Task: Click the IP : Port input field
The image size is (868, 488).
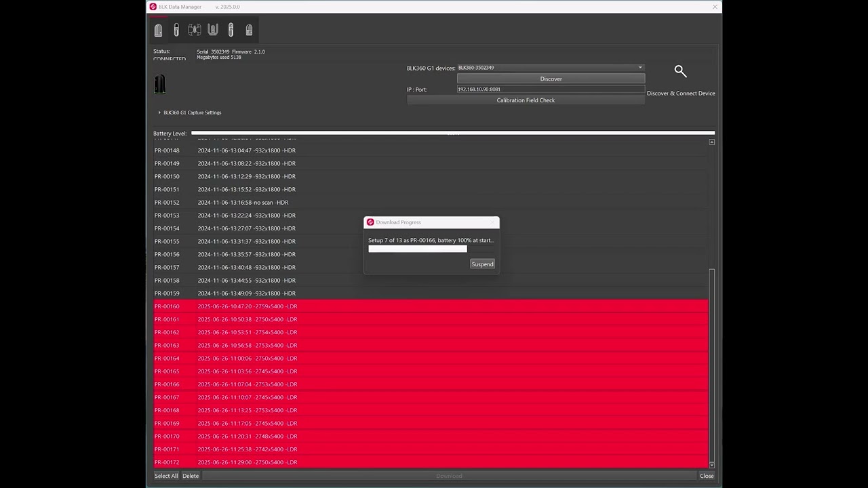Action: pos(551,89)
